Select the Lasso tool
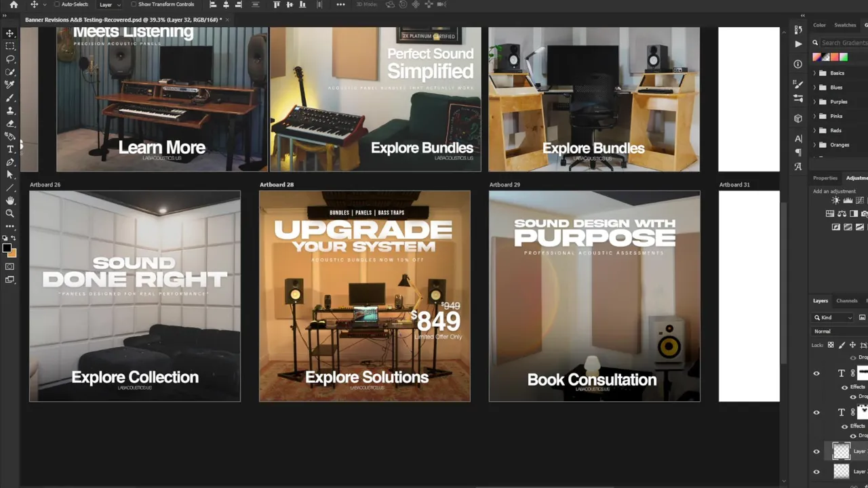 coord(9,59)
